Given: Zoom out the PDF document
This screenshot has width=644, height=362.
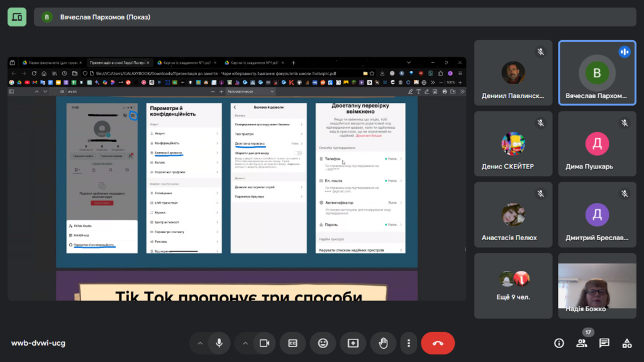Looking at the screenshot, I should click(x=213, y=92).
